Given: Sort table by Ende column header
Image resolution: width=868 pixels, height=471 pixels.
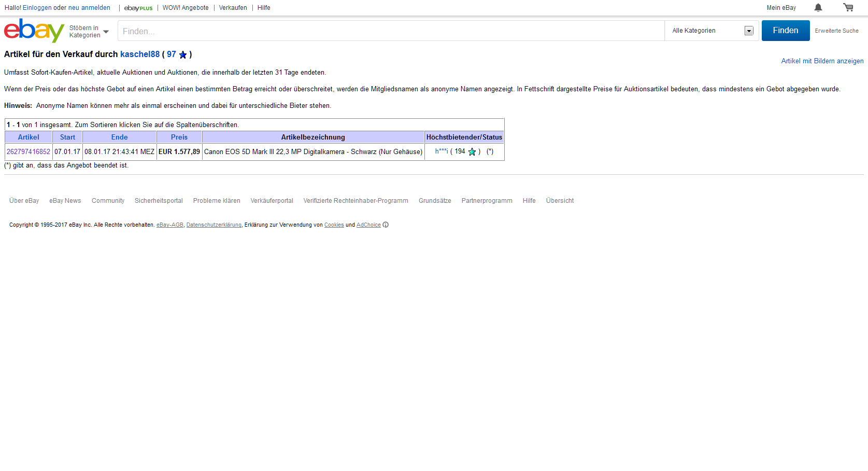Looking at the screenshot, I should pos(119,137).
